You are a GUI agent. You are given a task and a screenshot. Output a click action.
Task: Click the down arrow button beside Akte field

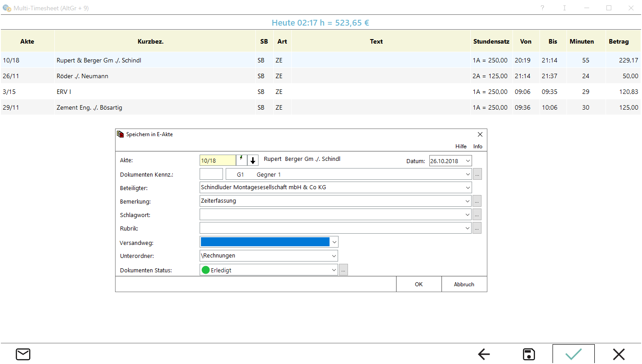click(253, 160)
